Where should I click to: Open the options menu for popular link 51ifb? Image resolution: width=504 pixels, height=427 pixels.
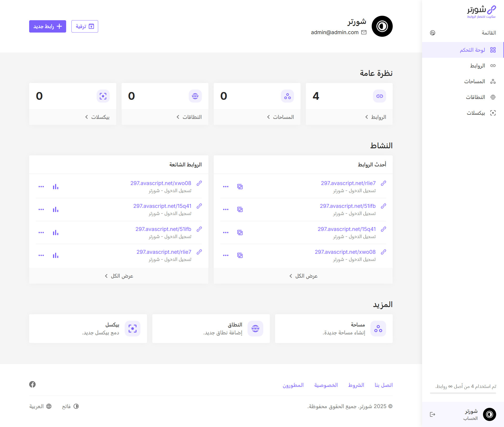pos(41,233)
